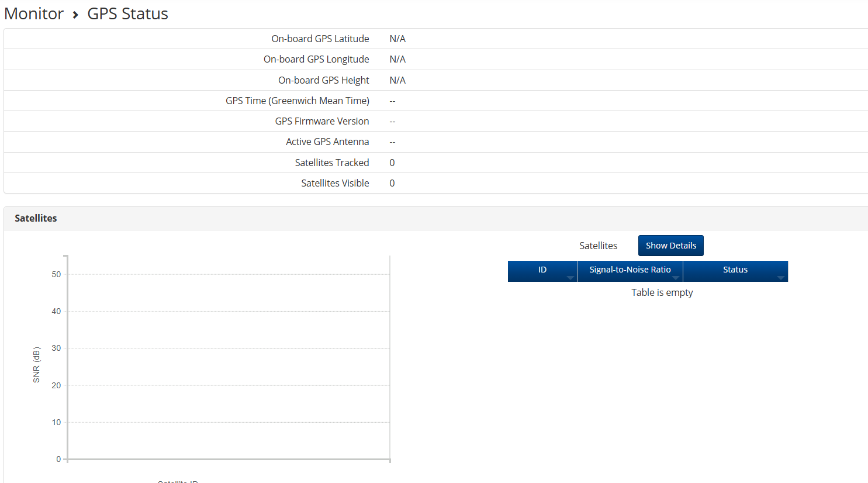Sort the table by ID header
Viewport: 868px width, 483px height.
coord(542,270)
